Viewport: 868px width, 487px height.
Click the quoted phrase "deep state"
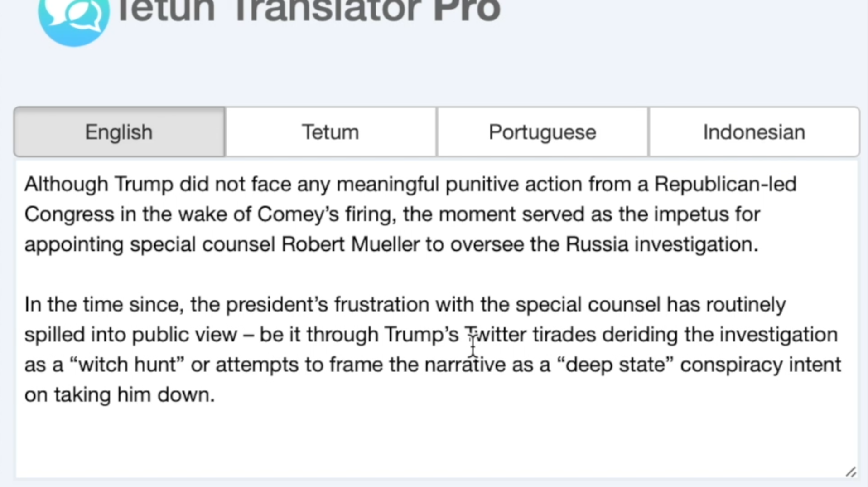(x=615, y=365)
